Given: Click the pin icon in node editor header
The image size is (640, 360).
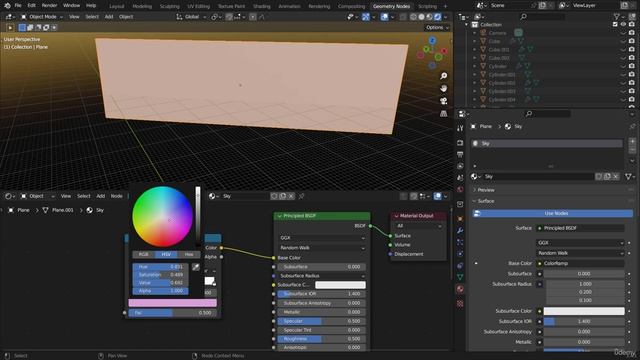Looking at the screenshot, I should point(301,196).
